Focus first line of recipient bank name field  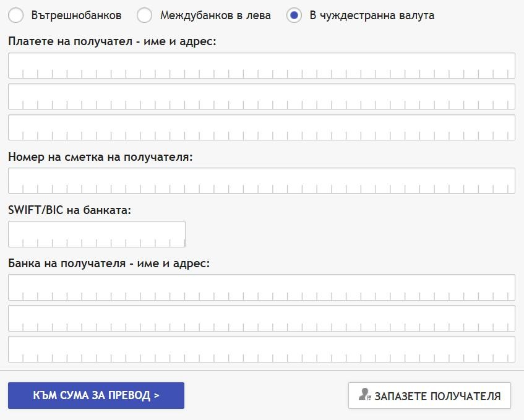pos(262,288)
